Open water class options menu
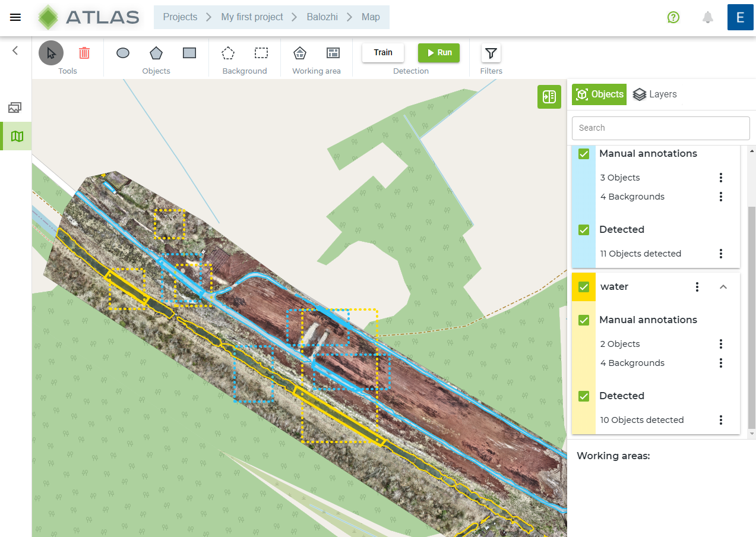 697,287
